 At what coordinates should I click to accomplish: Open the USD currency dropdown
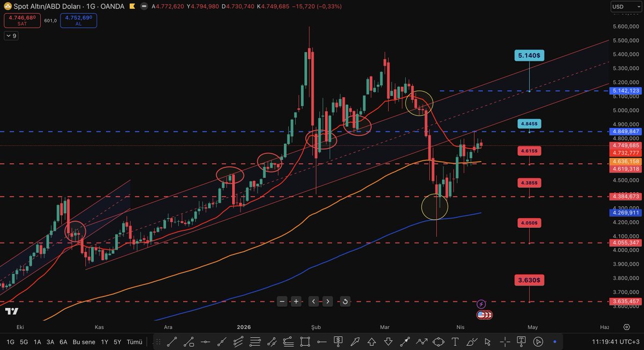point(625,6)
